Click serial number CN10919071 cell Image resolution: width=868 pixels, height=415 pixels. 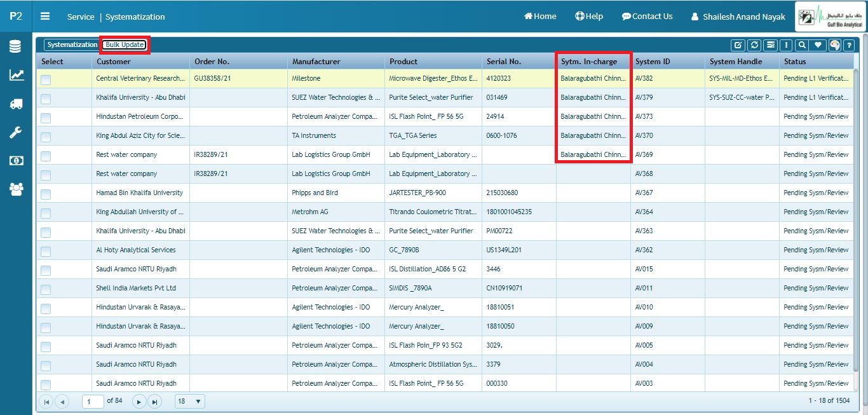tap(519, 289)
